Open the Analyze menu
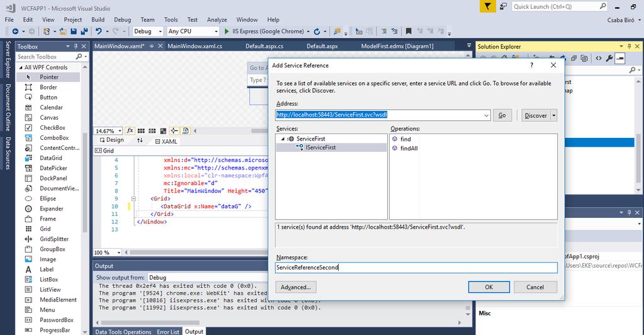This screenshot has height=335, width=644. (217, 20)
